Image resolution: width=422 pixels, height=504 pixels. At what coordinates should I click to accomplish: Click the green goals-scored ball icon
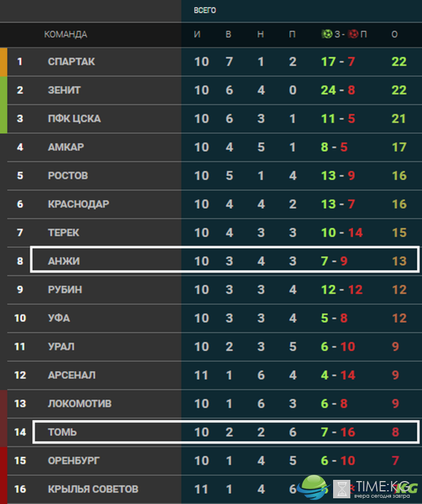point(327,34)
